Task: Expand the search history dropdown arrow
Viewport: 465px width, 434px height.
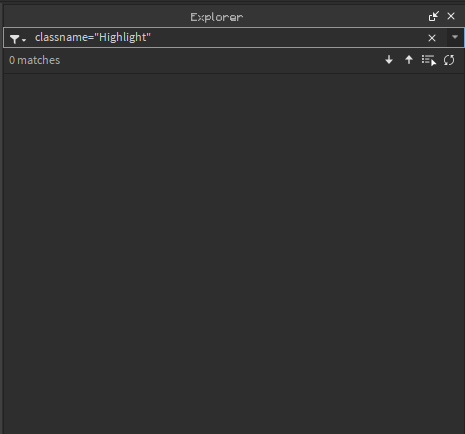Action: point(455,37)
